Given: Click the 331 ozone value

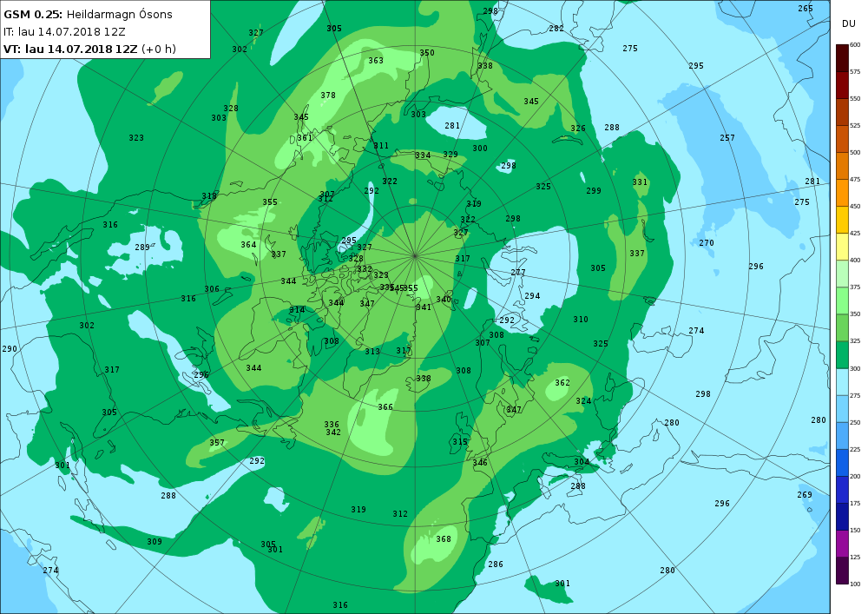Looking at the screenshot, I should pyautogui.click(x=640, y=182).
